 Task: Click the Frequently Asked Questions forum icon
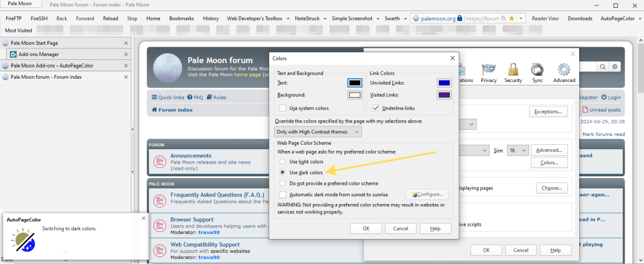point(160,201)
